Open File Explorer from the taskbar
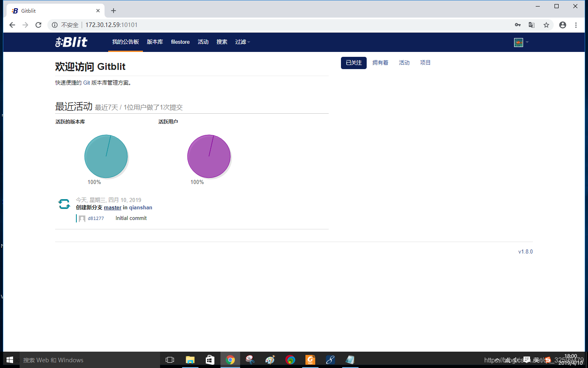588x368 pixels. 190,360
